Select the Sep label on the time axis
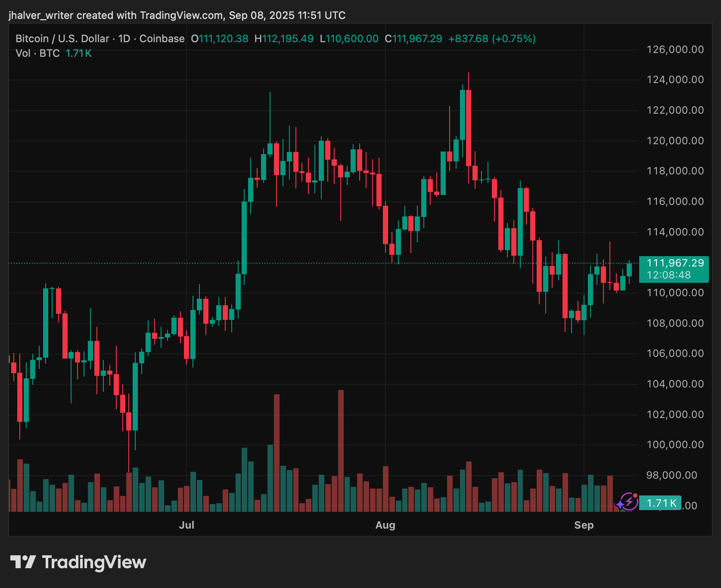 [584, 525]
